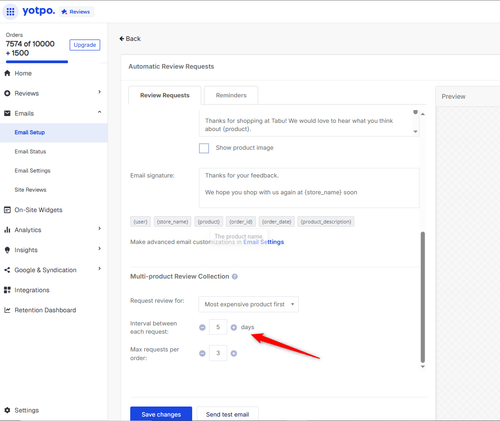Click into the Email signature text area
The height and width of the screenshot is (421, 500).
(x=309, y=188)
